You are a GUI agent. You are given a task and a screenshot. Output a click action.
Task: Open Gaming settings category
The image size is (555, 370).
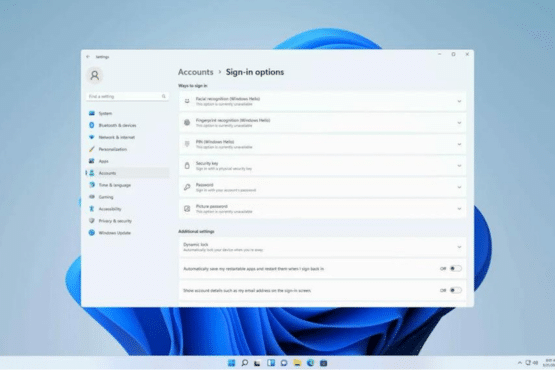pos(127,197)
